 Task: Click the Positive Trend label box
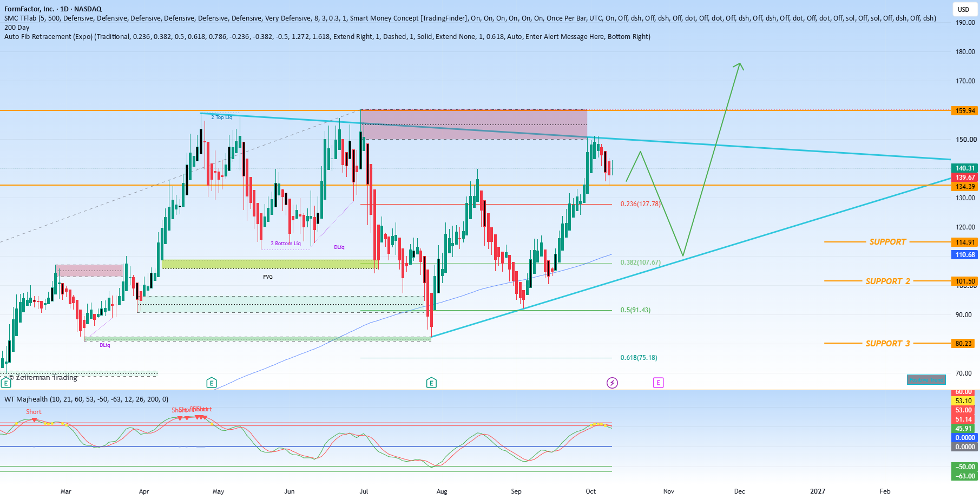point(926,379)
